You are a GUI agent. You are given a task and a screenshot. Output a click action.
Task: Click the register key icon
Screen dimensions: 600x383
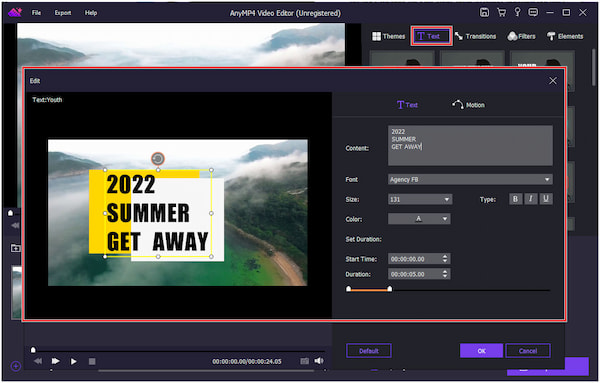[517, 12]
